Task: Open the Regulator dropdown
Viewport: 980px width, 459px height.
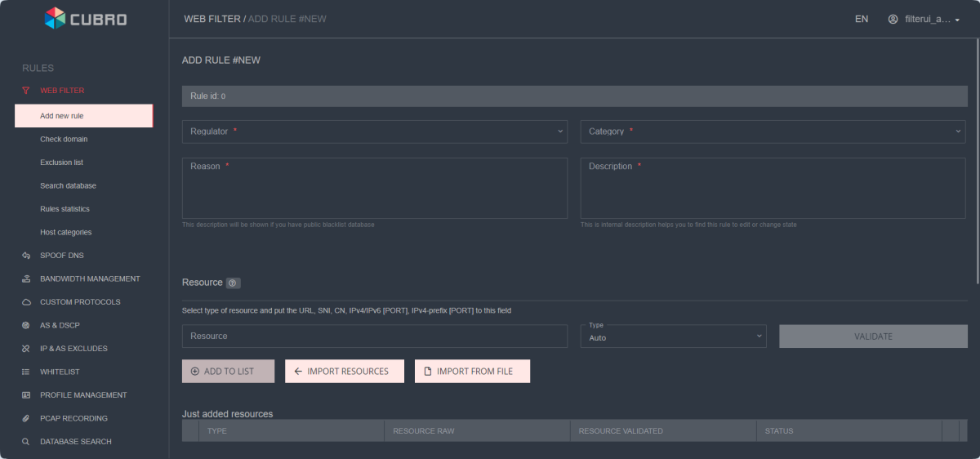Action: point(374,131)
